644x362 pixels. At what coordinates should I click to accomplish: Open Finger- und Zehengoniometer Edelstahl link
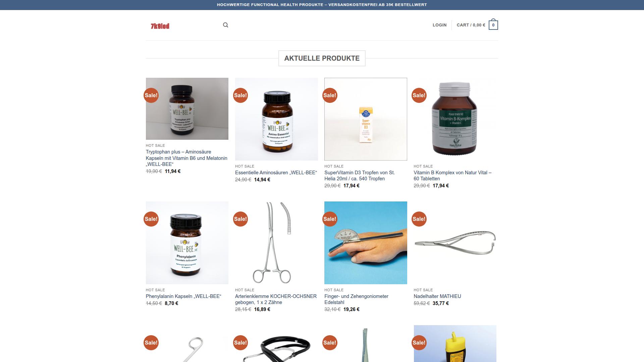[356, 299]
